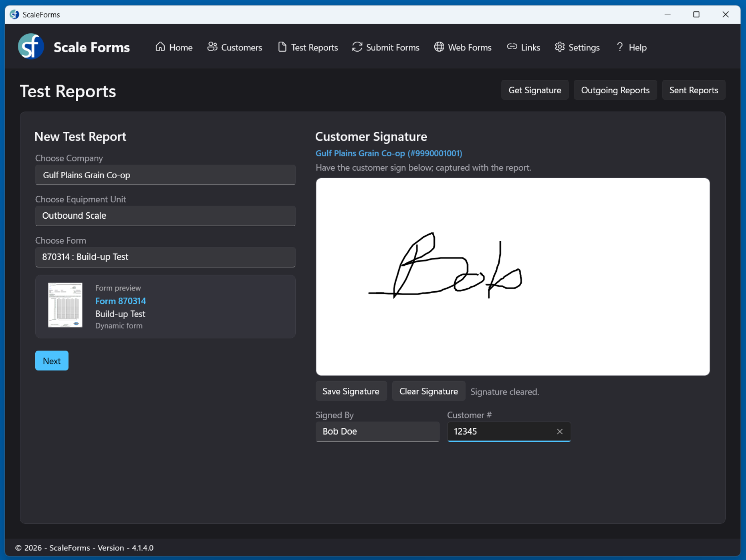Open Submit Forms in navigation
This screenshot has height=560, width=746.
tap(386, 47)
